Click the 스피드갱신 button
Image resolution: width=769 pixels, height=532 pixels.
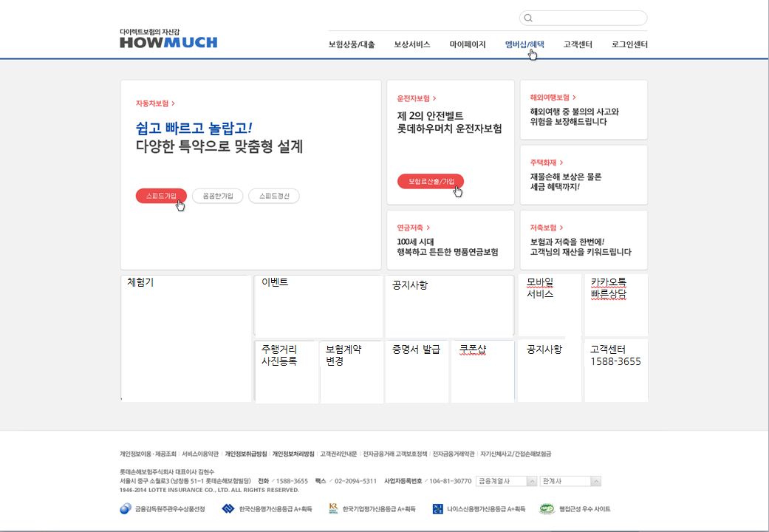coord(274,196)
